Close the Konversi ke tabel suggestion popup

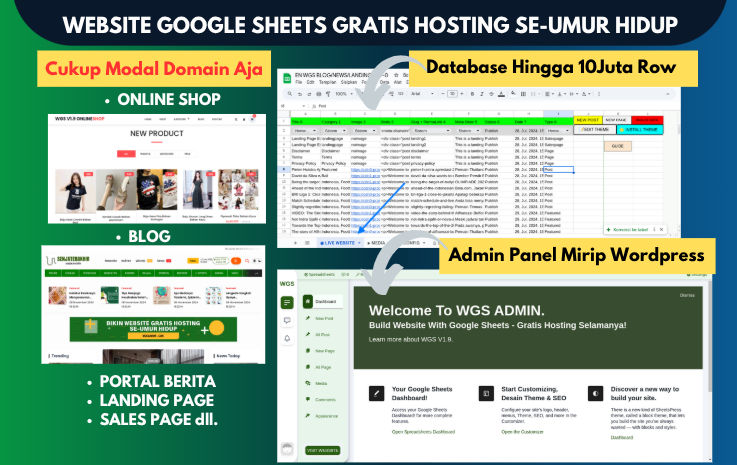661,229
